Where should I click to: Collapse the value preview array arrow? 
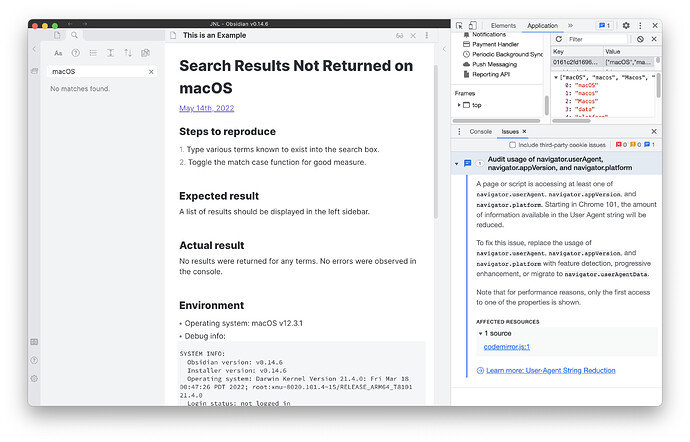(556, 77)
